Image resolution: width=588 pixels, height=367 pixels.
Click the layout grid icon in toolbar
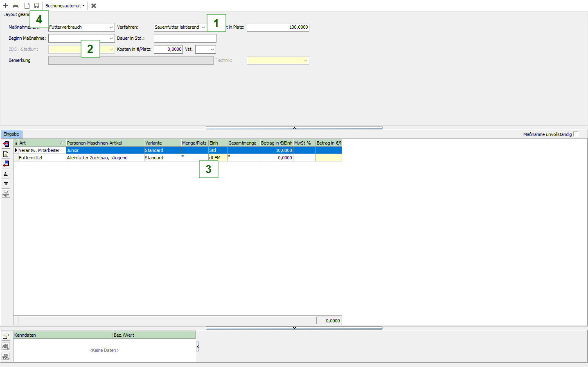pos(6,6)
